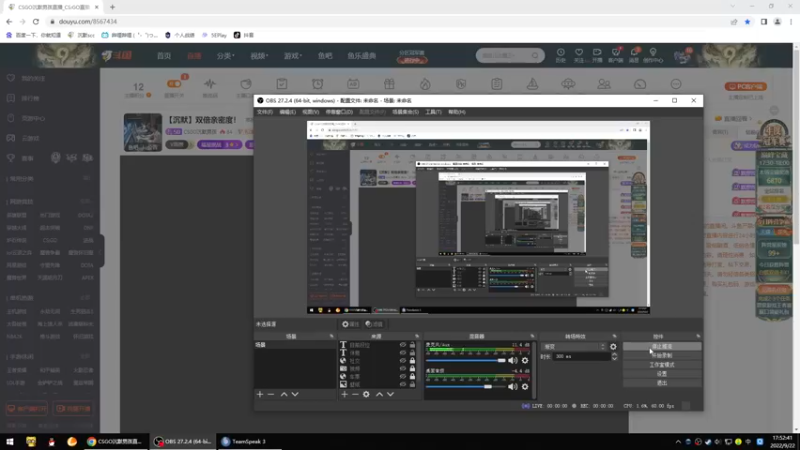This screenshot has height=450, width=800.
Task: Move source up in Sources list
Action: pos(379,394)
